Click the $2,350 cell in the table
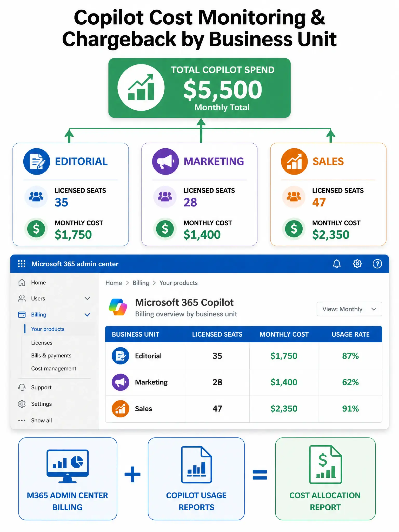 pyautogui.click(x=284, y=409)
